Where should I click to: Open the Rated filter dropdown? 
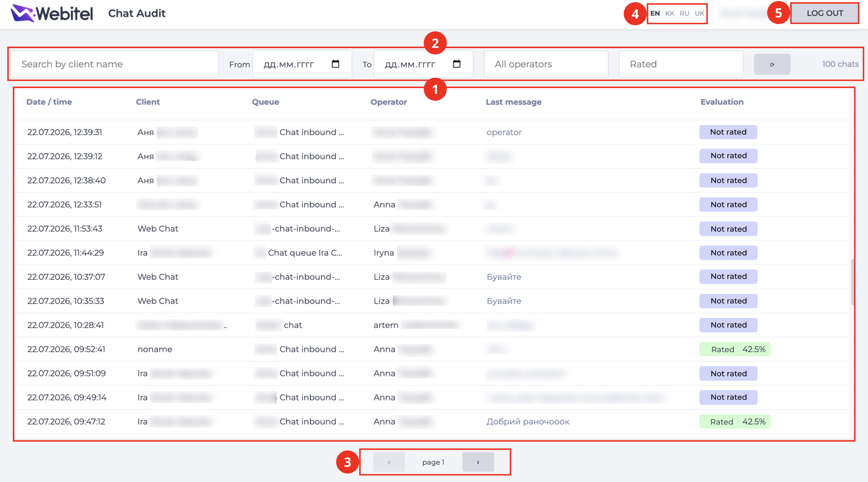point(681,64)
